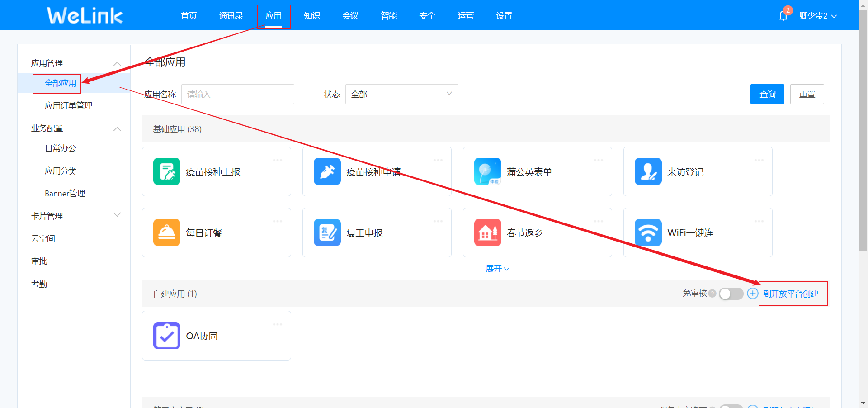The image size is (868, 408).
Task: Open the notification bell
Action: pos(783,16)
